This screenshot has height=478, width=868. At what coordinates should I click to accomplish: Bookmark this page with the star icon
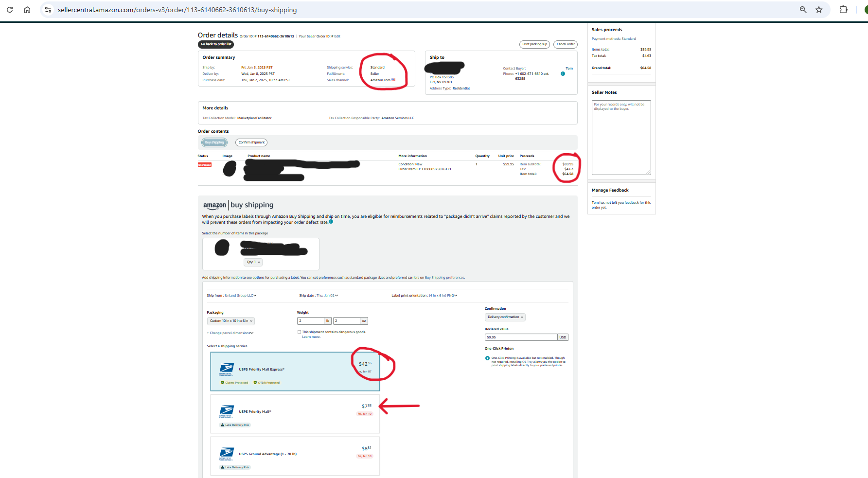click(819, 10)
